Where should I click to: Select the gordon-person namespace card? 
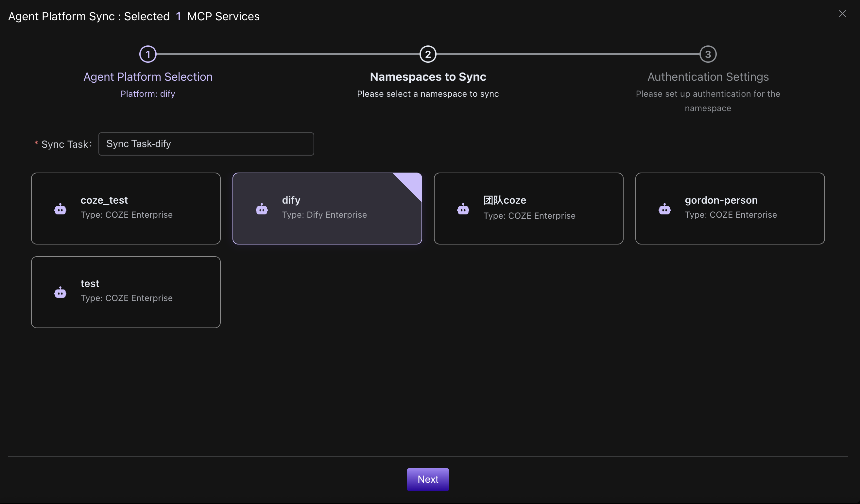pos(730,208)
